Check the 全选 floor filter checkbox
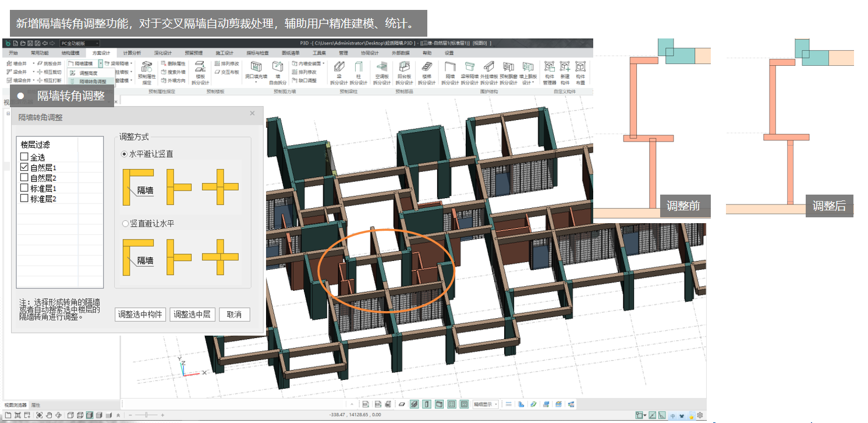 tap(24, 157)
